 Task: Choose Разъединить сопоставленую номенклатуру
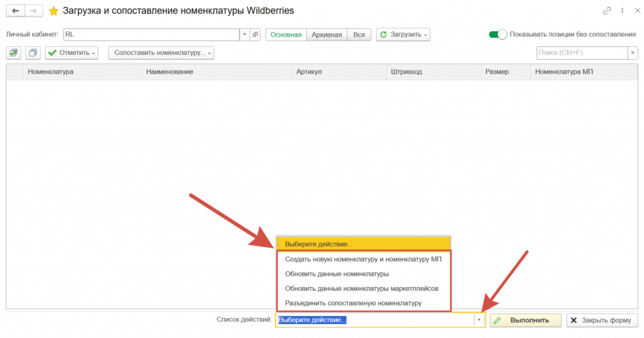pos(353,303)
